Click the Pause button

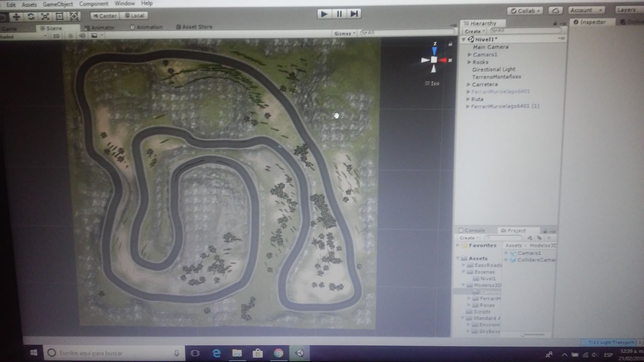point(339,14)
